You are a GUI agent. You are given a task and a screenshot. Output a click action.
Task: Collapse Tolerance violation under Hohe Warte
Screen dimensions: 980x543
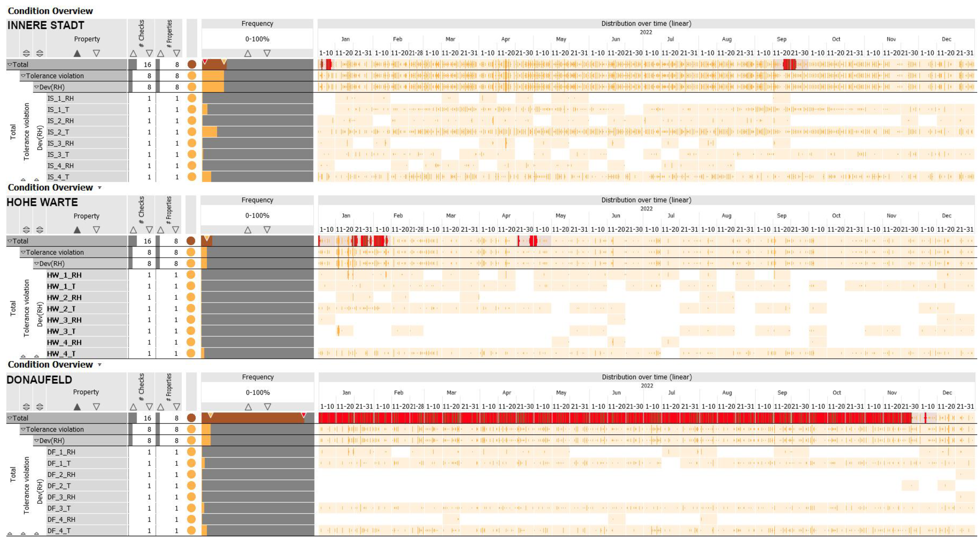23,252
